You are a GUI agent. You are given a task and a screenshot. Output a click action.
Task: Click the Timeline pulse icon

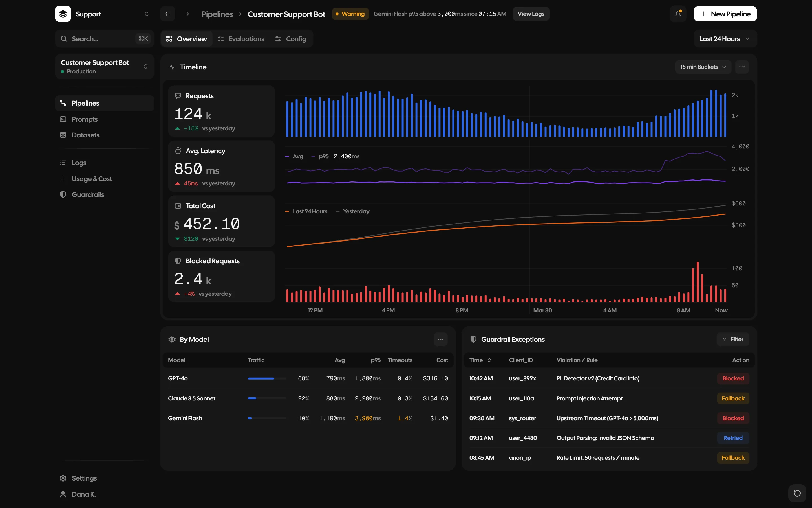[x=172, y=67]
